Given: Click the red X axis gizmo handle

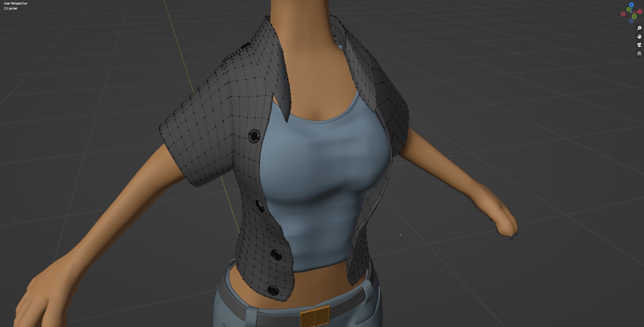Looking at the screenshot, I should [x=640, y=12].
